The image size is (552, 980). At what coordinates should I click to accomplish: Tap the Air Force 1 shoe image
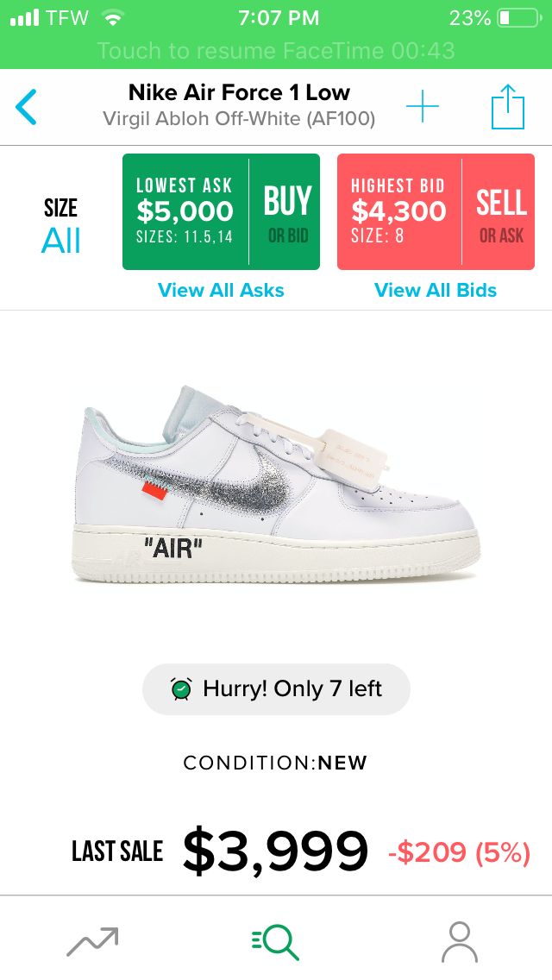click(276, 485)
